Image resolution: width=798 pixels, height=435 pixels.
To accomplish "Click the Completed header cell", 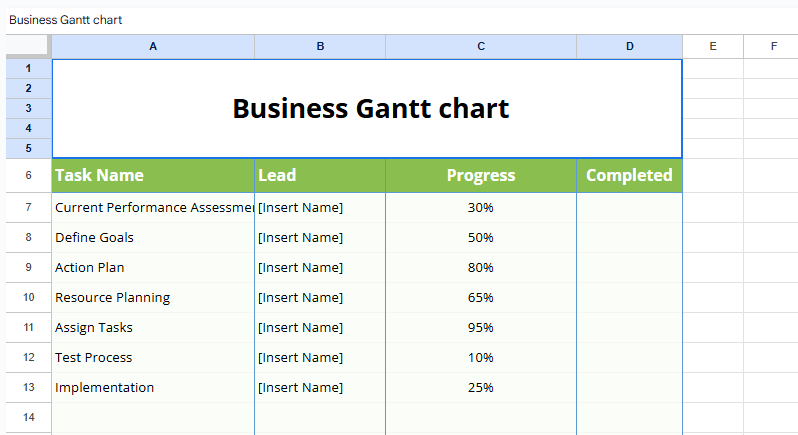I will point(629,175).
